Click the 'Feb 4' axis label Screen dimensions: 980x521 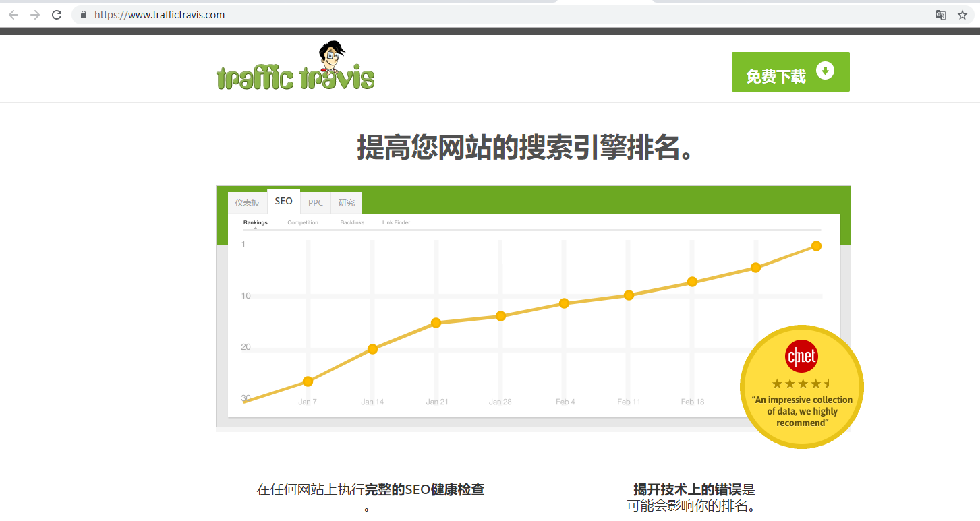click(565, 402)
